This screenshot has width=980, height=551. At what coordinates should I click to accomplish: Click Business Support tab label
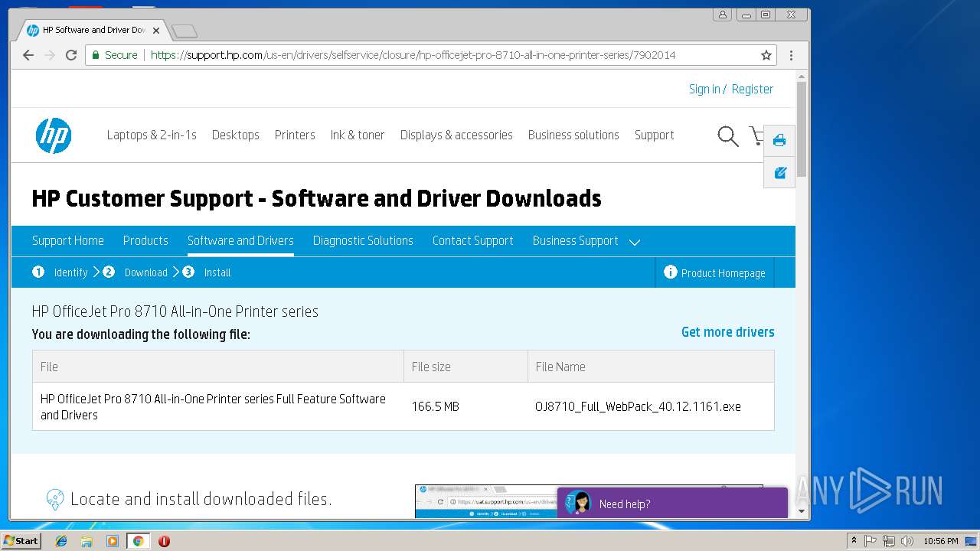pos(575,240)
